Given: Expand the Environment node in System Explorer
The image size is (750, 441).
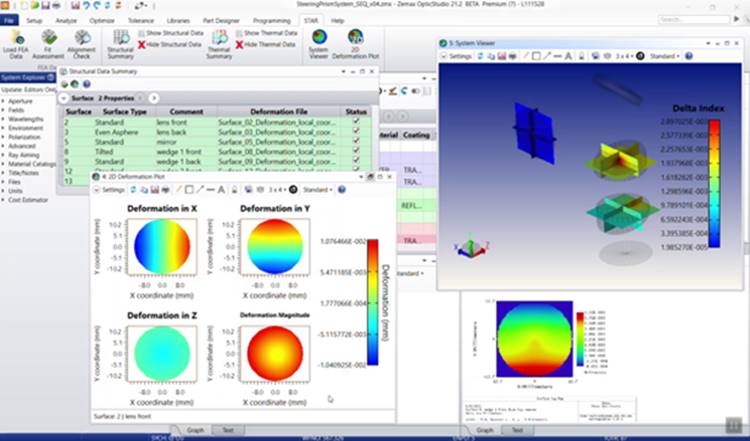Looking at the screenshot, I should (3, 128).
